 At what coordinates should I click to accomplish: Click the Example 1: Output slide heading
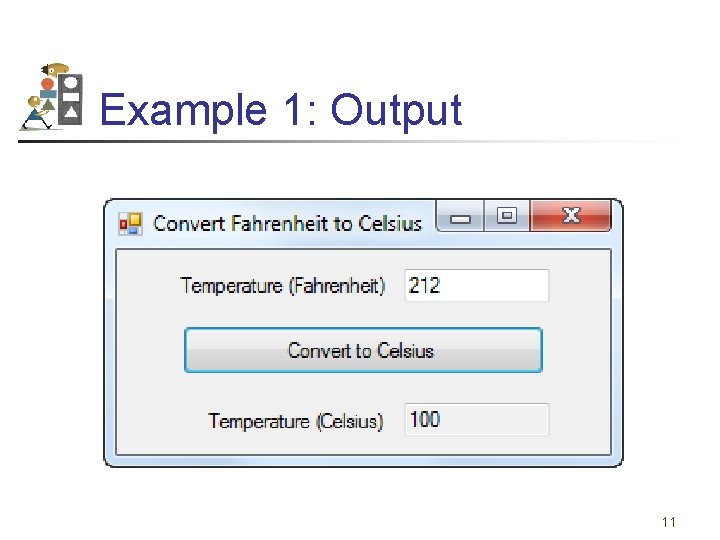tap(281, 110)
